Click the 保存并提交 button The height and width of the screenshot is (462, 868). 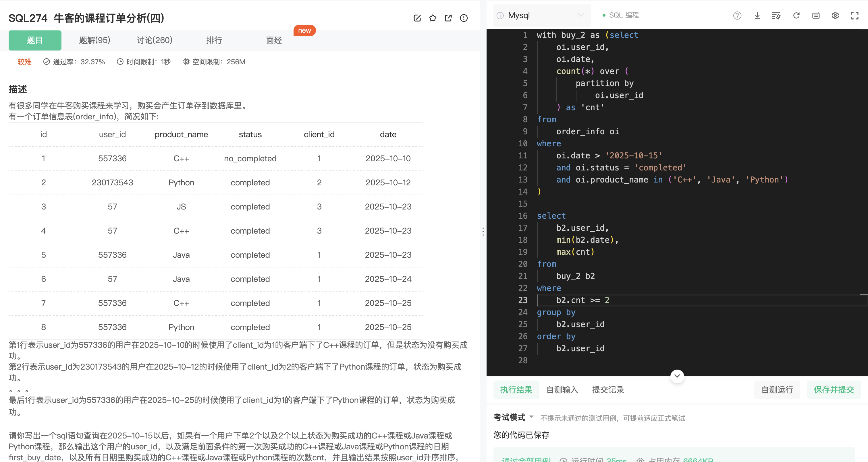pos(834,390)
